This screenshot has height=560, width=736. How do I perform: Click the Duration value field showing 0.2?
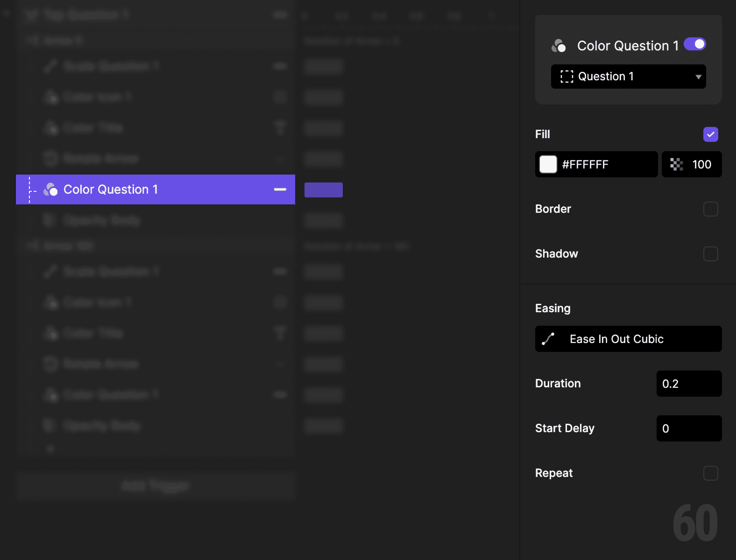[x=689, y=384]
